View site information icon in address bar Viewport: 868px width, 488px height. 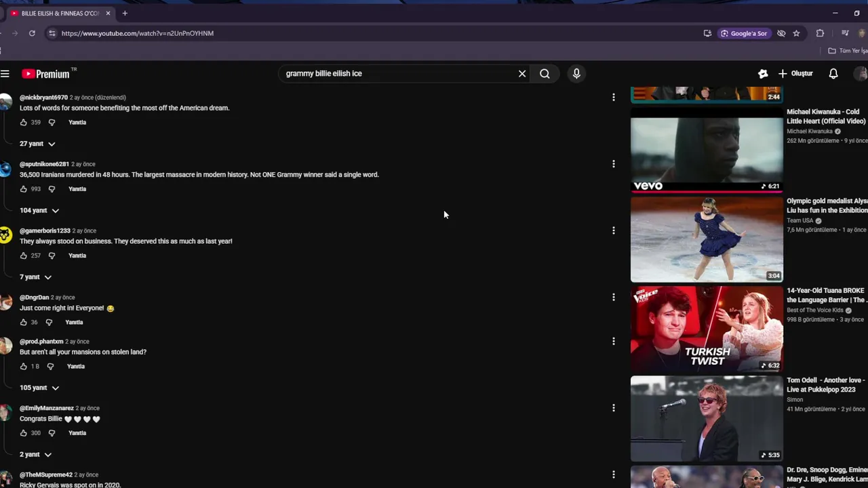(52, 33)
